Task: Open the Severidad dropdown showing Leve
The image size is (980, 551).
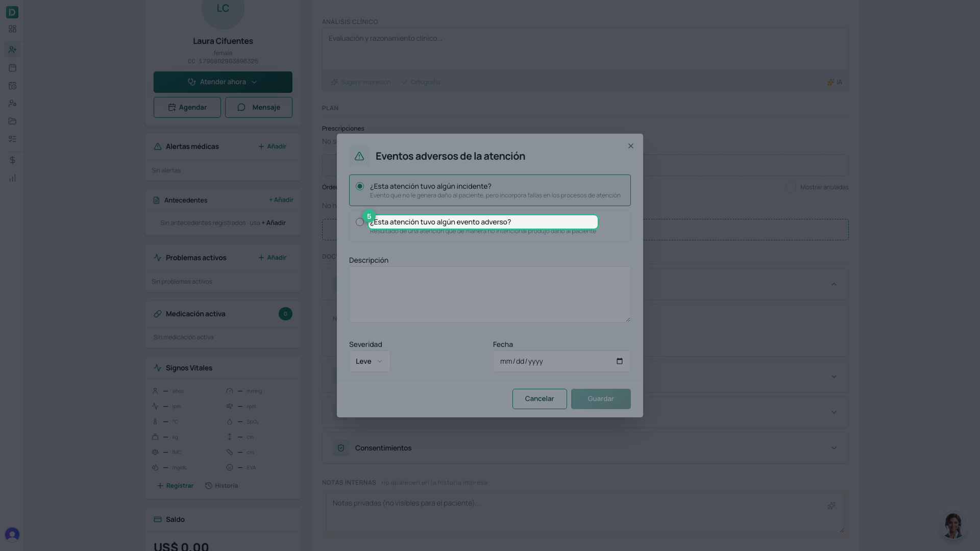Action: tap(370, 361)
